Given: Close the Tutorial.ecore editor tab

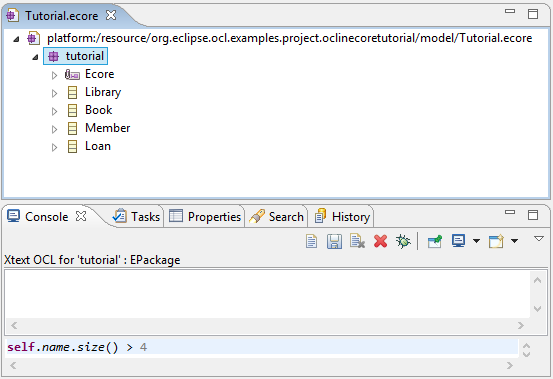Looking at the screenshot, I should point(111,16).
